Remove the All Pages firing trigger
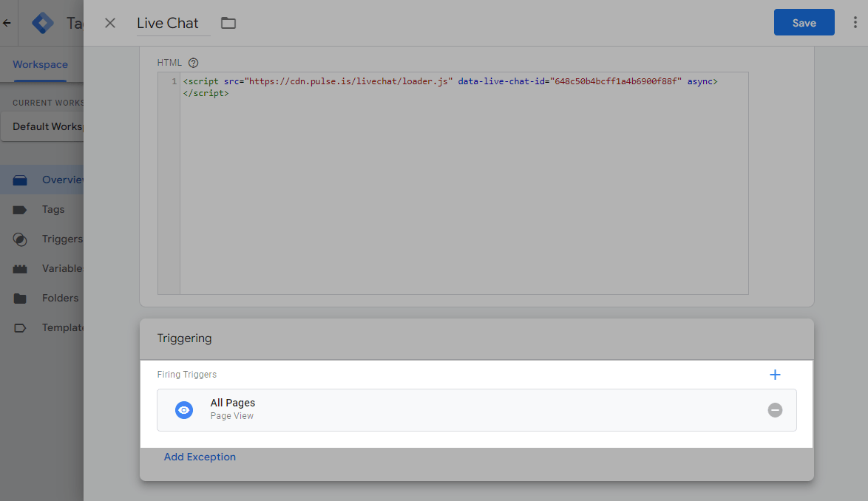868x501 pixels. [775, 410]
